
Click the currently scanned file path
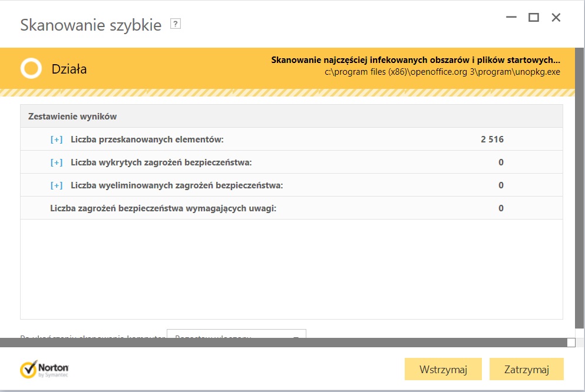coord(442,72)
